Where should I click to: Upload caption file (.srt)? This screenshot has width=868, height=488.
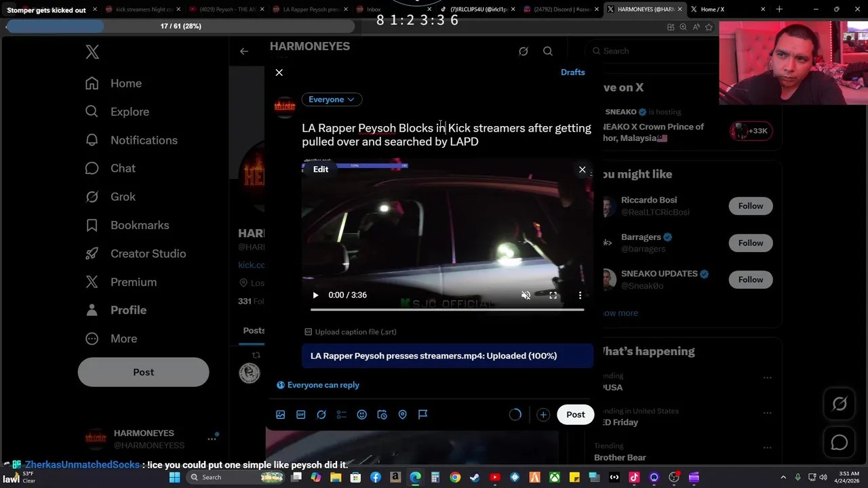350,331
